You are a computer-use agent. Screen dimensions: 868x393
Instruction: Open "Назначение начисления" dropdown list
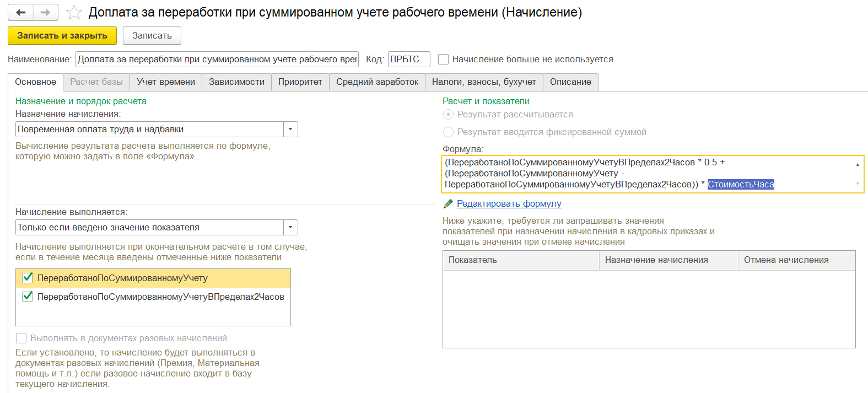290,130
